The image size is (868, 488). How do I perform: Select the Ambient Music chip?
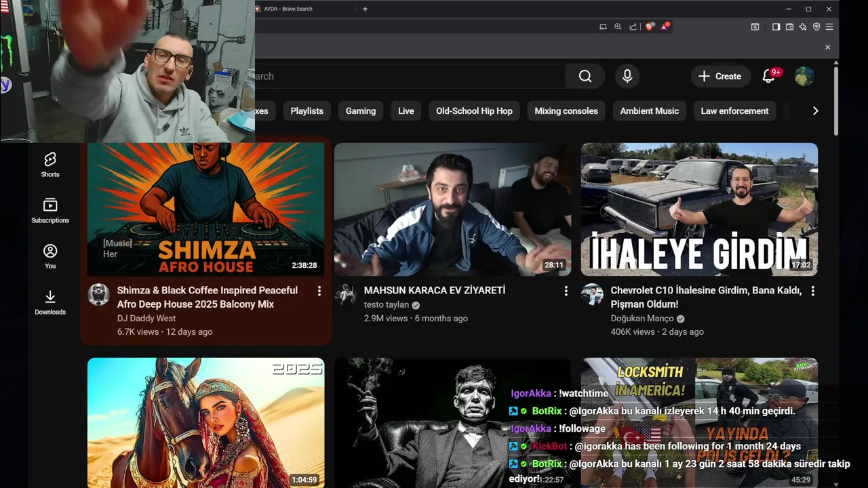(x=650, y=111)
